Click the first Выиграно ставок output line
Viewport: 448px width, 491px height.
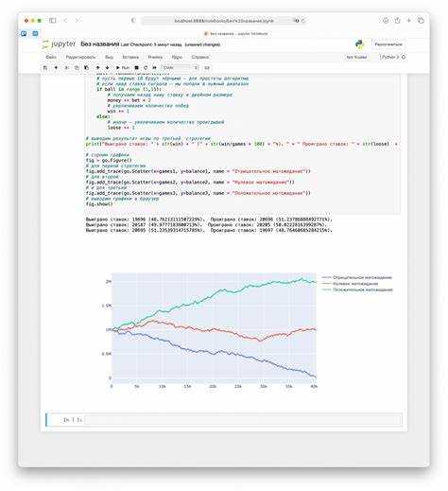(x=209, y=219)
